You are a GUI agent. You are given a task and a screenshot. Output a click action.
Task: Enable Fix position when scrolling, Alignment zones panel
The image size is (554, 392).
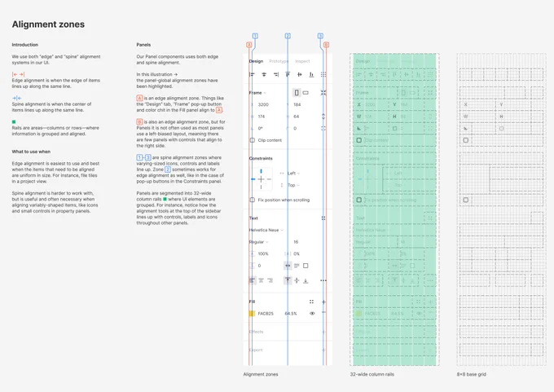pyautogui.click(x=253, y=200)
